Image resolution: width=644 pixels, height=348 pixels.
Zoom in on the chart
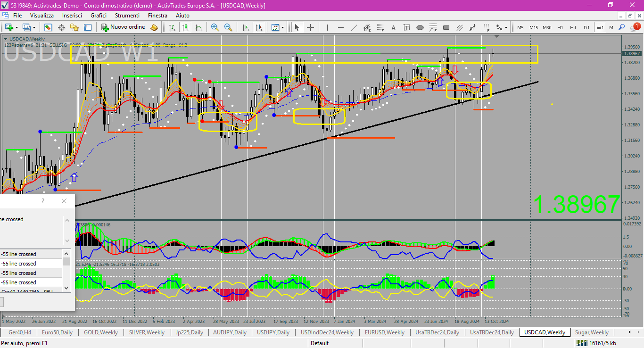[x=215, y=27]
